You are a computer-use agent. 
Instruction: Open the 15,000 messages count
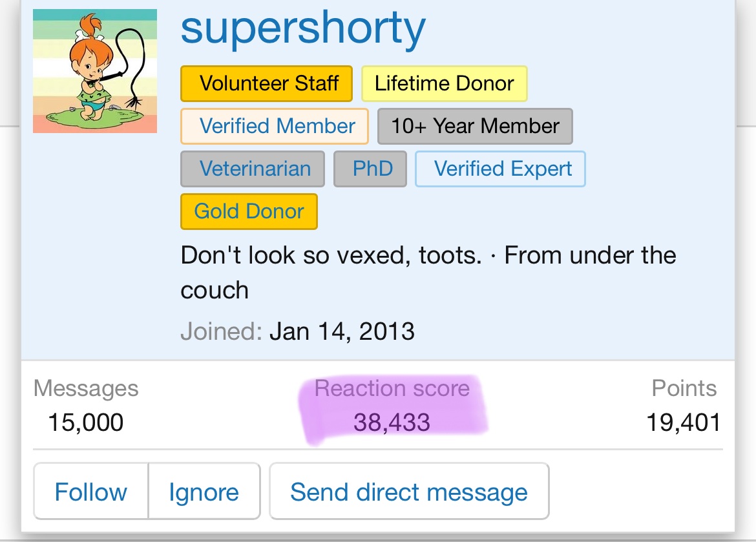click(86, 422)
